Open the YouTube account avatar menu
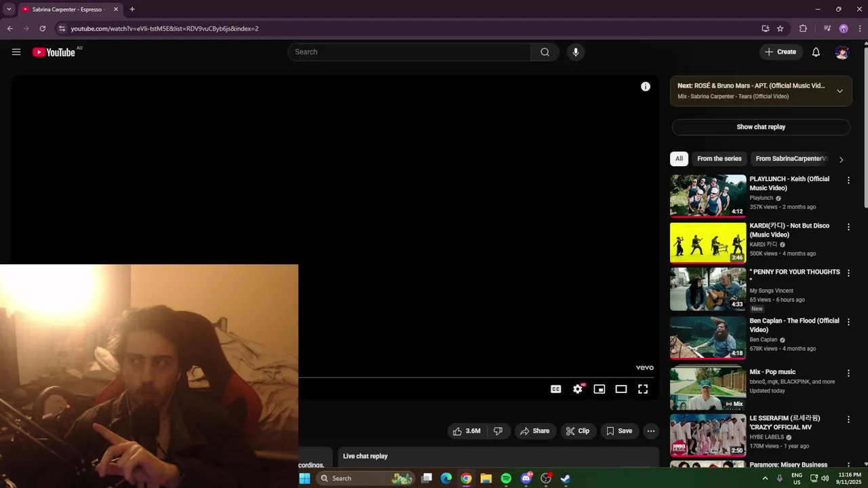Viewport: 868px width, 488px height. (842, 52)
